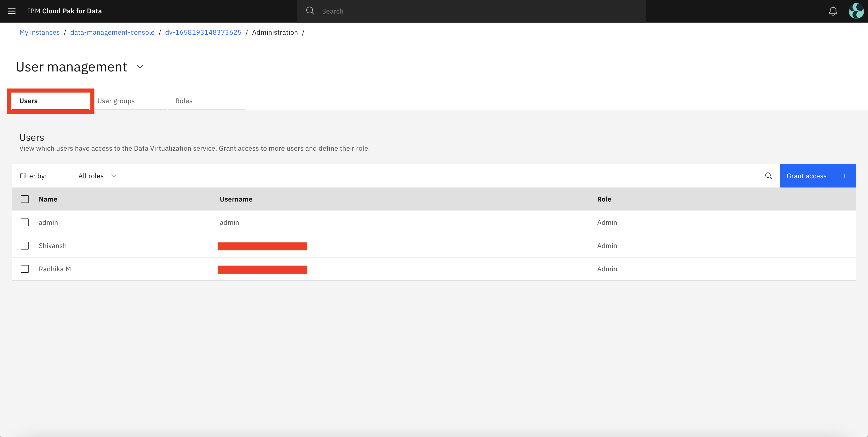Click the plus icon on Grant access
Viewport: 868px width, 437px height.
pos(844,176)
